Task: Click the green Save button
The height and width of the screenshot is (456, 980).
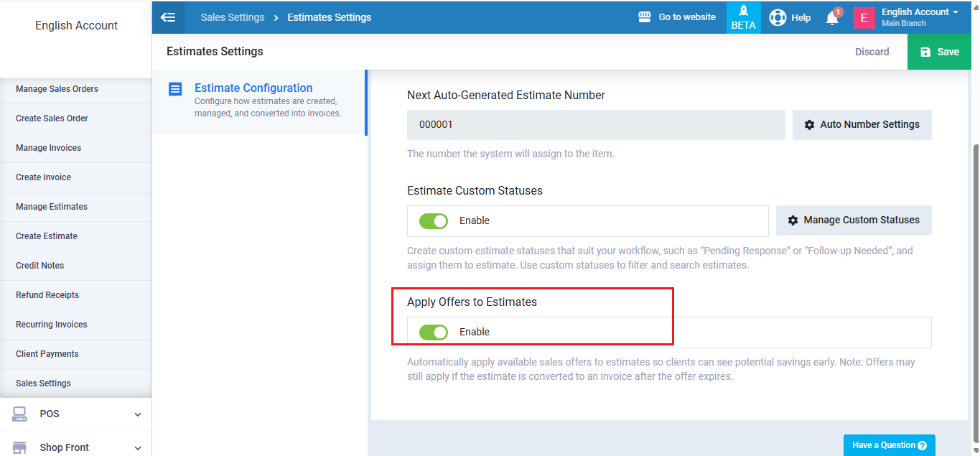Action: [938, 52]
